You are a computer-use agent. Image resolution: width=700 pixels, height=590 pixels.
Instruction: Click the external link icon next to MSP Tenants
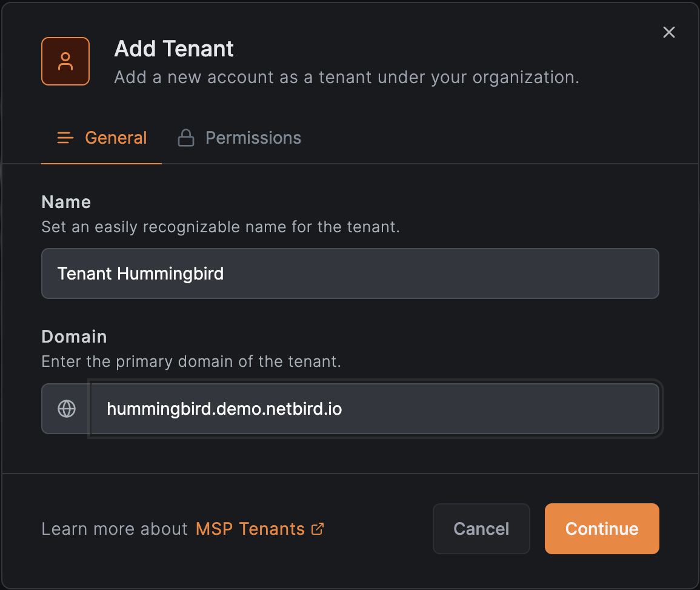[318, 529]
